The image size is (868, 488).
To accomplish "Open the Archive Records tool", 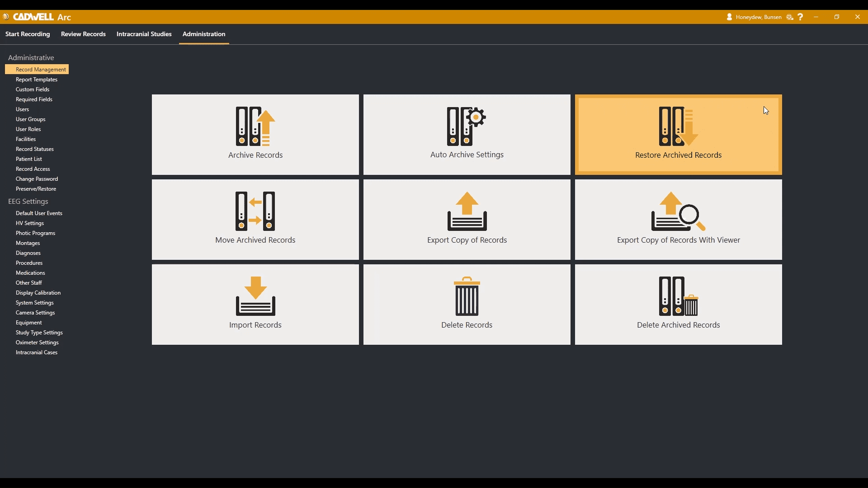I will coord(255,134).
